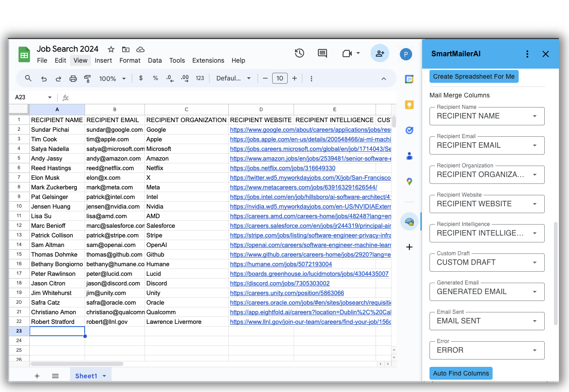Screen dimensions: 569x392
Task: Open Google Keep side panel icon
Action: click(409, 105)
